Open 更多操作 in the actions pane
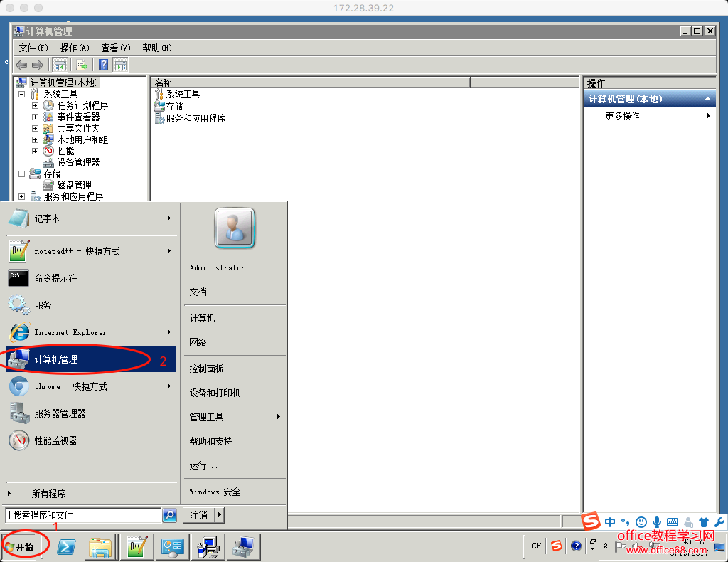 click(622, 116)
